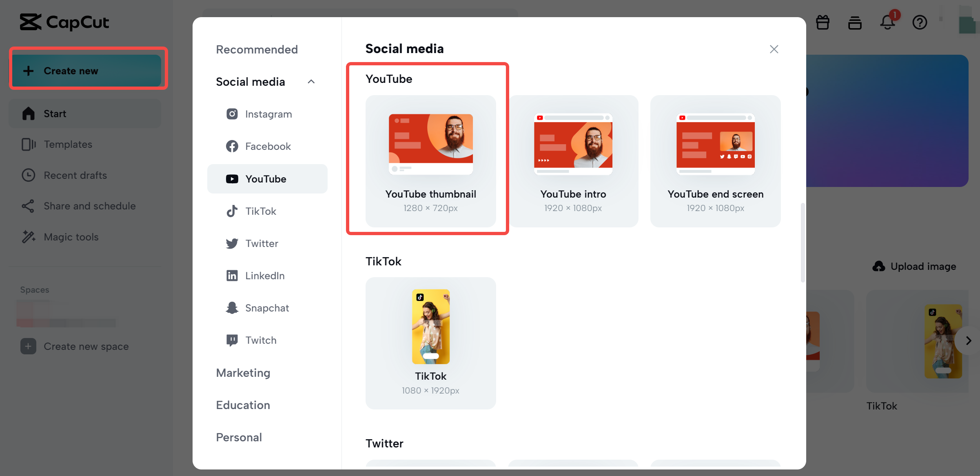Click the upload cloud icon
Viewport: 980px width, 476px height.
point(879,266)
